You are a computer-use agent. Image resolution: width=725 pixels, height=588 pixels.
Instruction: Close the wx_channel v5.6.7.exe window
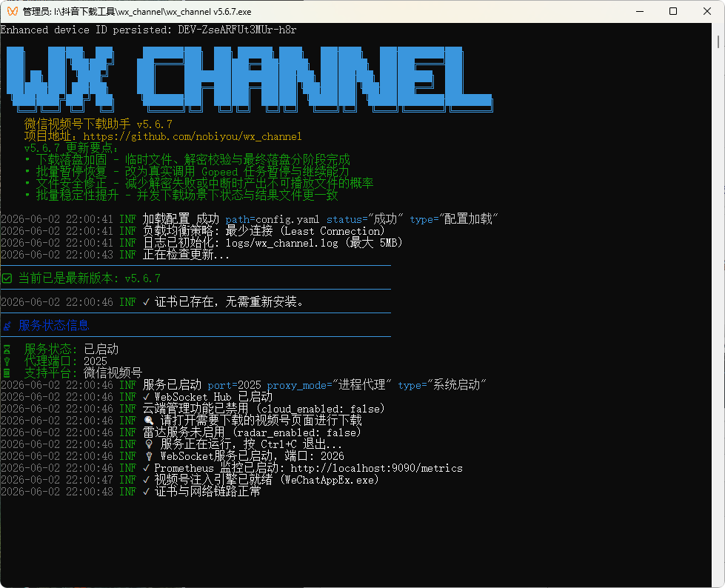pos(707,11)
